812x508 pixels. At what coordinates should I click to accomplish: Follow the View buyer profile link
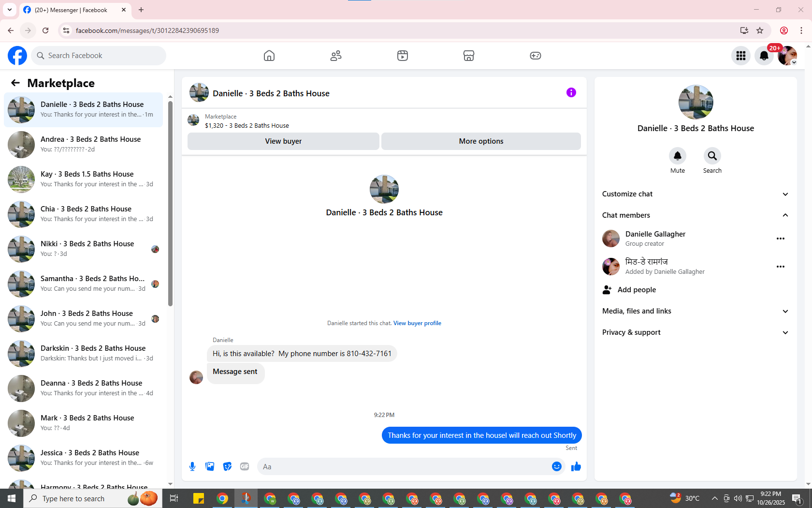417,323
